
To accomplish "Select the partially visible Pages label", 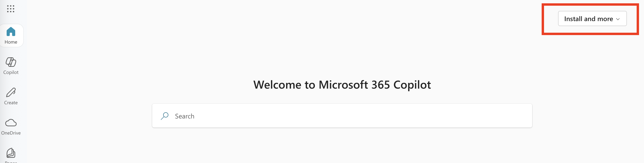I will (11, 162).
